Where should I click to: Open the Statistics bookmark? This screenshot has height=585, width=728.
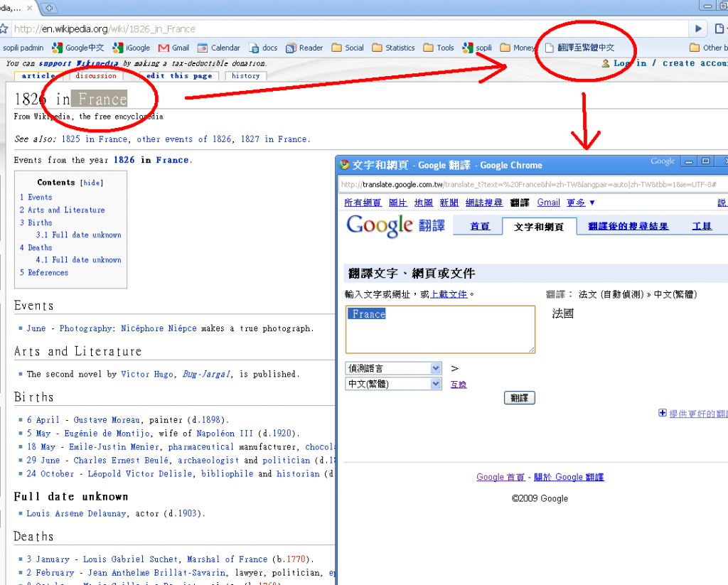point(399,48)
